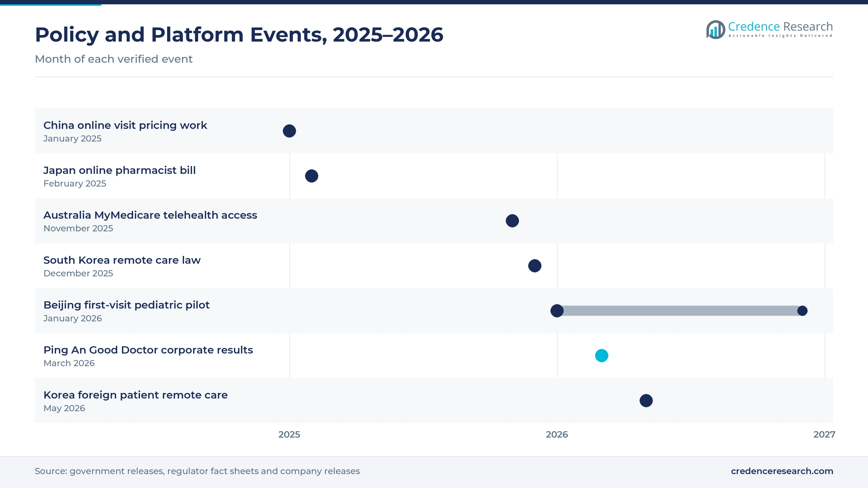
Task: Select the January 2025 China pricing marker
Action: point(289,131)
